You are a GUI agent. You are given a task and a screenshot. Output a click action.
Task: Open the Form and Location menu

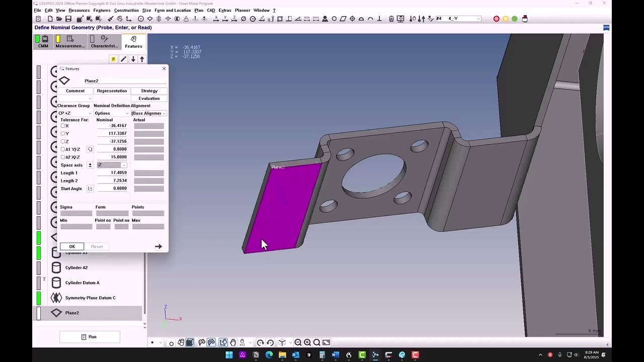[x=173, y=10]
